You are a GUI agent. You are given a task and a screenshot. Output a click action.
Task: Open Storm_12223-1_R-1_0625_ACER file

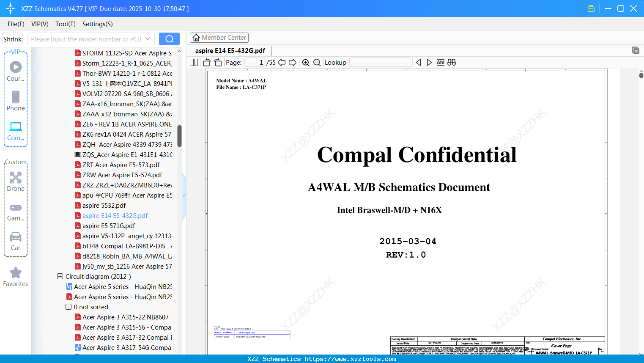click(123, 63)
